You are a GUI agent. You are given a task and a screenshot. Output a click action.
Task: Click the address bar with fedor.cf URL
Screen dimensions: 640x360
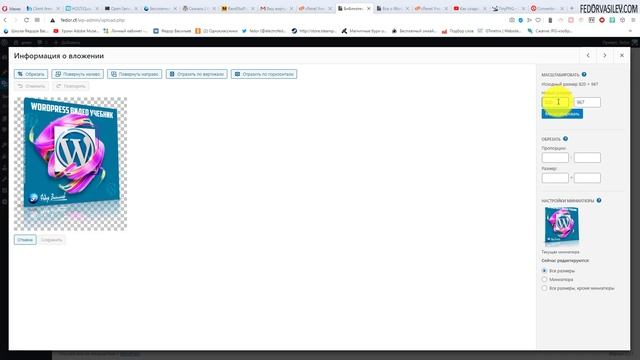click(93, 20)
